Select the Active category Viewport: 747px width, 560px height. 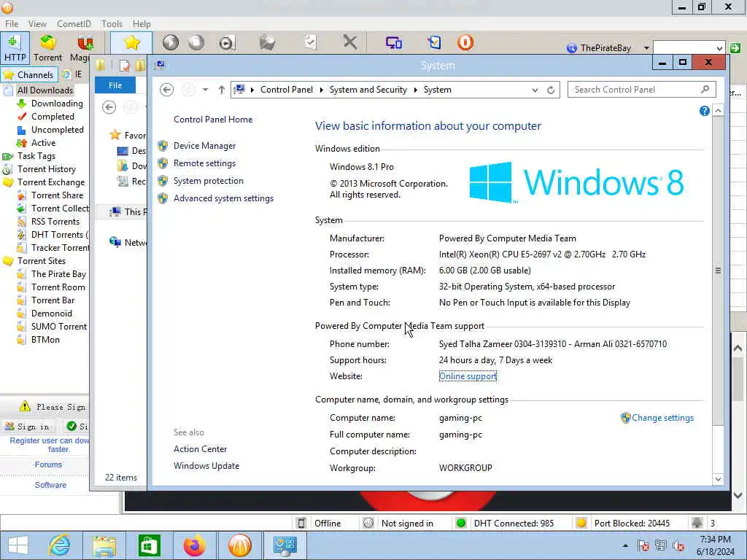(x=43, y=143)
